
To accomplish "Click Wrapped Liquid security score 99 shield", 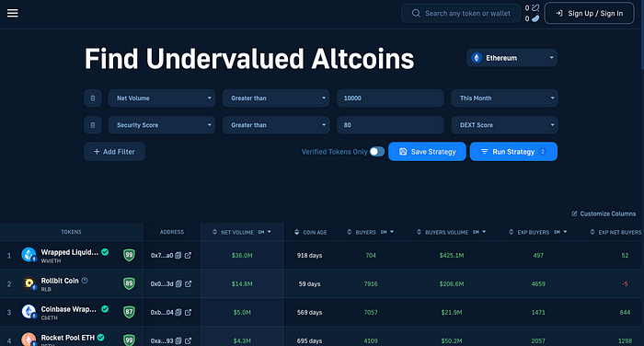I will [129, 255].
